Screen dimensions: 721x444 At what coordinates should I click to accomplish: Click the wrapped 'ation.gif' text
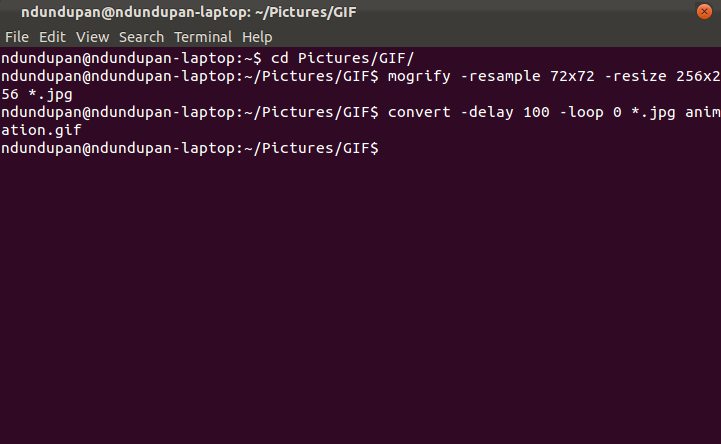coord(41,130)
